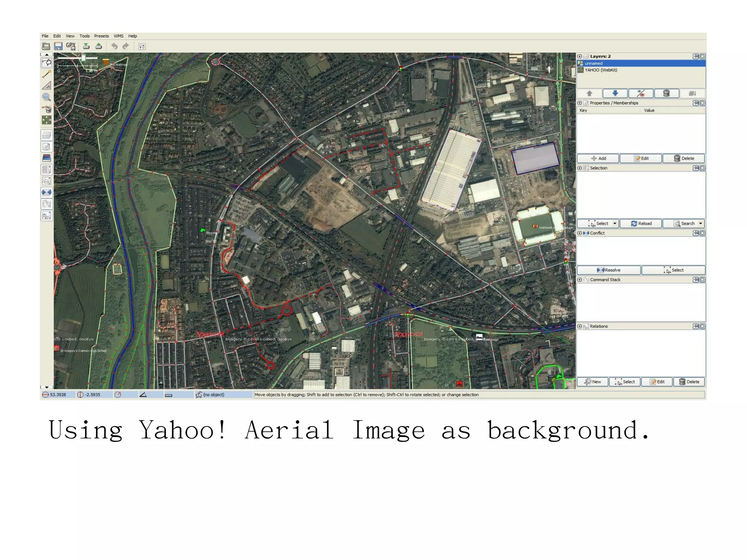Viewport: 747px width, 560px height.
Task: Click Add in the Properties panel
Action: pos(598,158)
